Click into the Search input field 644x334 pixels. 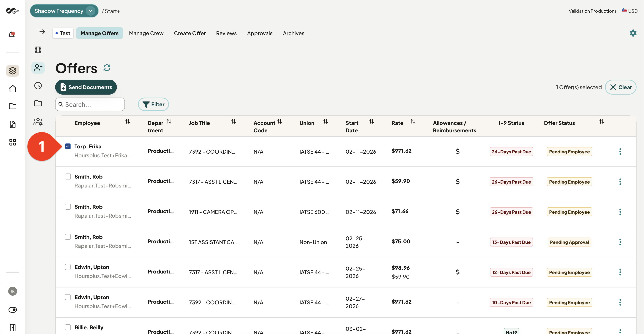(90, 104)
